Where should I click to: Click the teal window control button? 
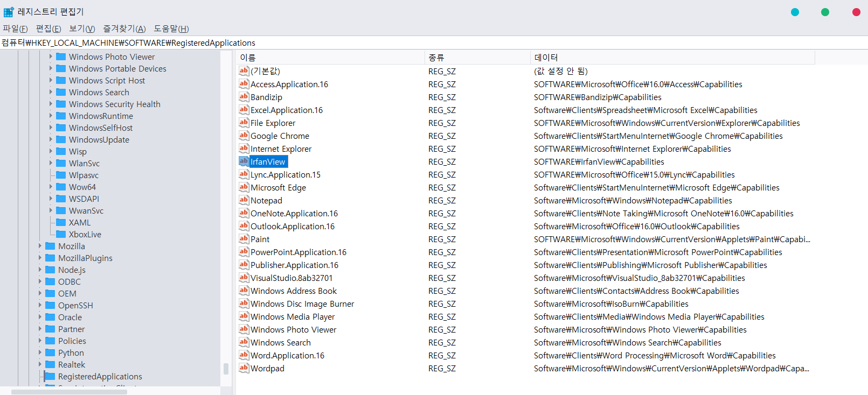coord(795,12)
